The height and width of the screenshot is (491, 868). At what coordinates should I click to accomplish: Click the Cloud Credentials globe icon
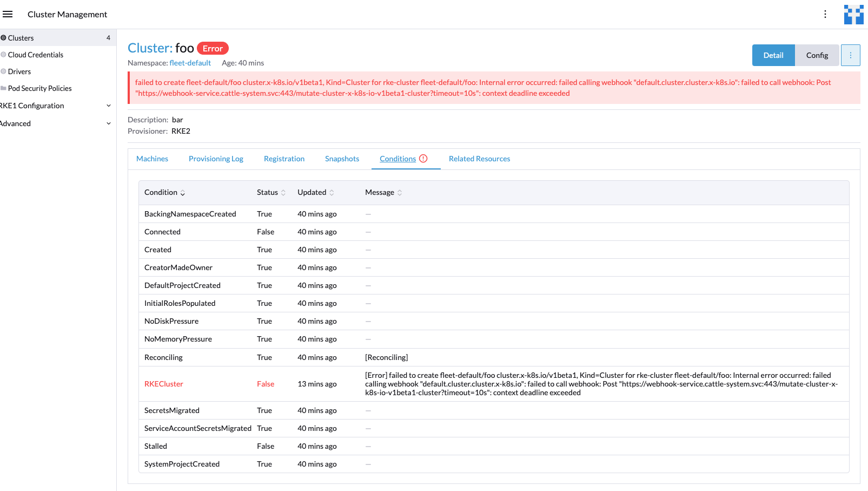3,55
